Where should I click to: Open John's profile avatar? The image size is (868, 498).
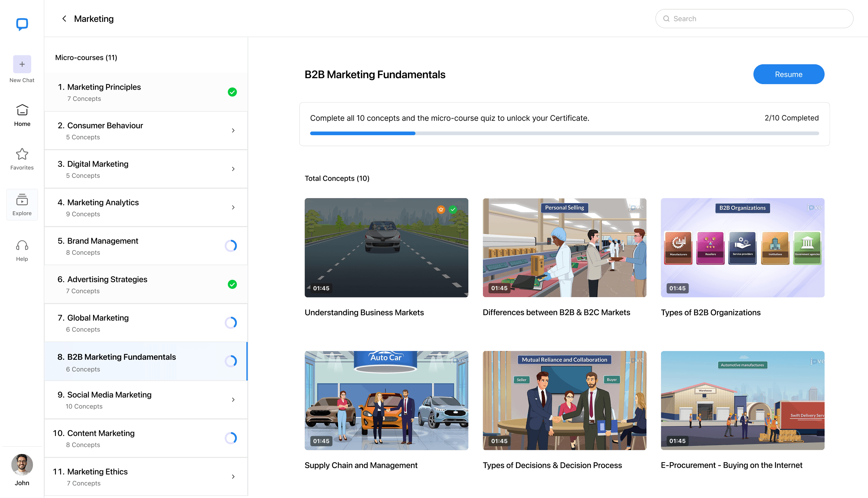[x=22, y=464]
